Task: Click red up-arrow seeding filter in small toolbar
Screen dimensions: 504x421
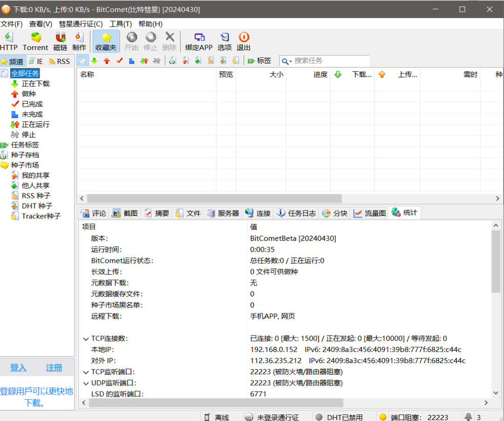Action: [107, 61]
